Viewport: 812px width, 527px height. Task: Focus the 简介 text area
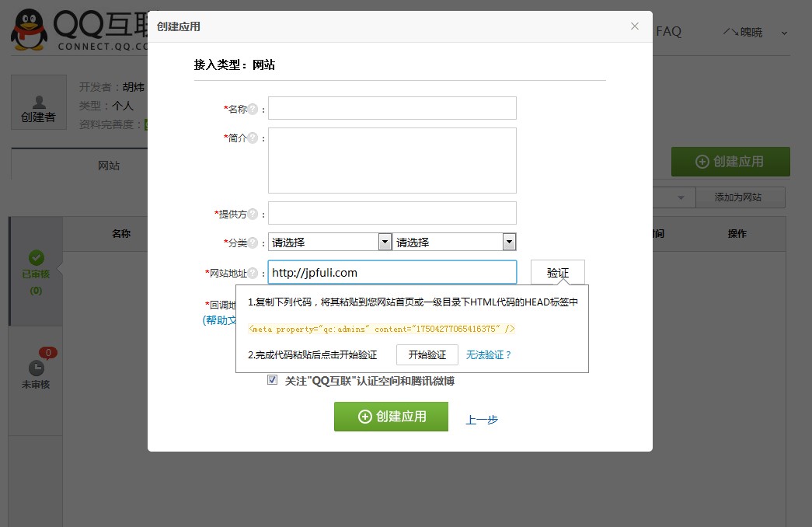pos(392,161)
